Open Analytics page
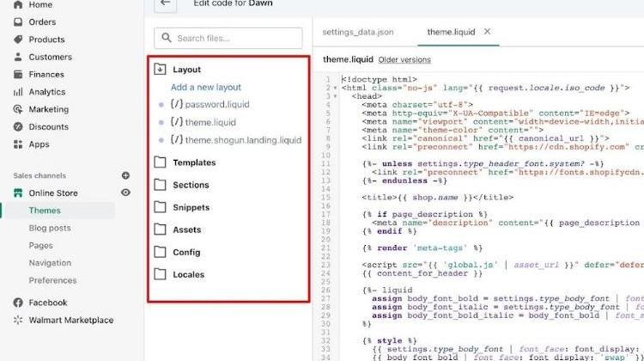Viewport: 644px width, 361px height. pos(47,92)
